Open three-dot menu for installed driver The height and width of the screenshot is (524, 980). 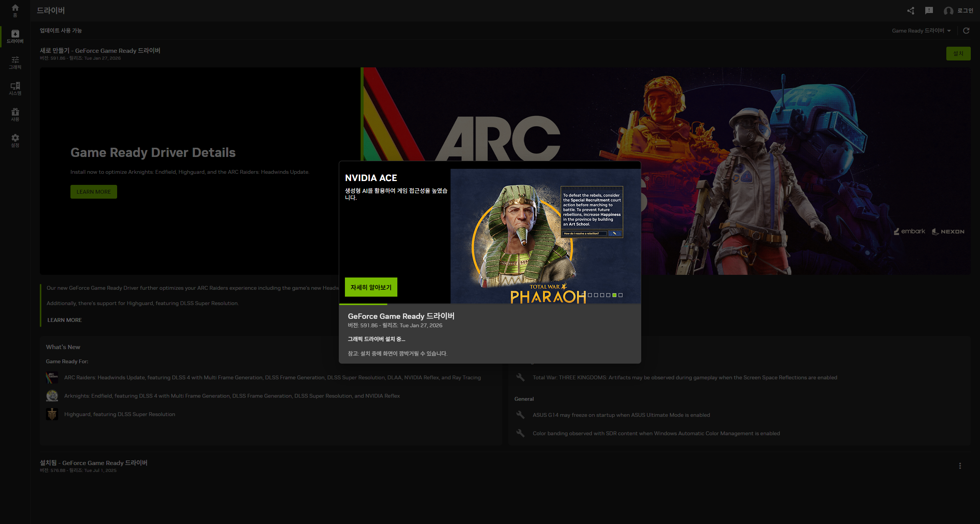click(960, 466)
